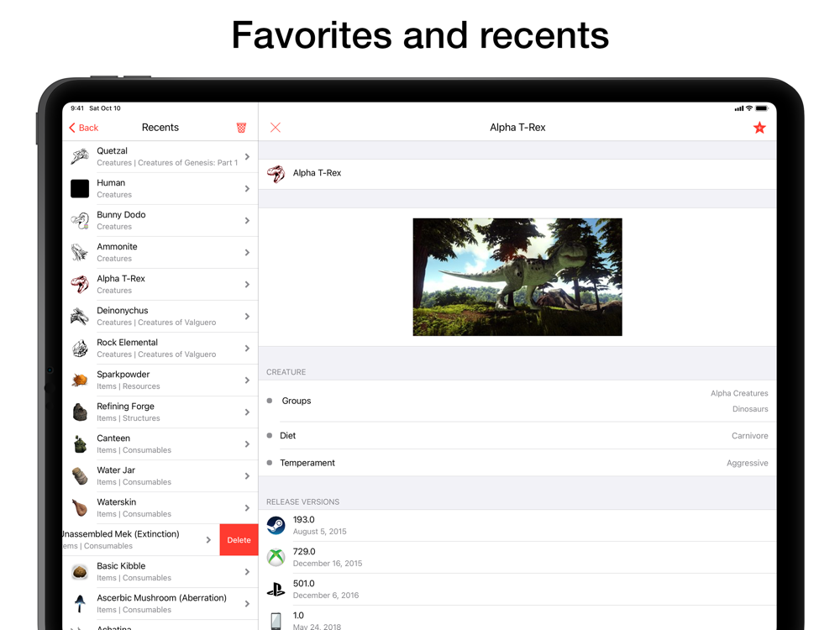Screen dimensions: 840x630
Task: Select the 'December 6, 2016' date
Action: 326,596
